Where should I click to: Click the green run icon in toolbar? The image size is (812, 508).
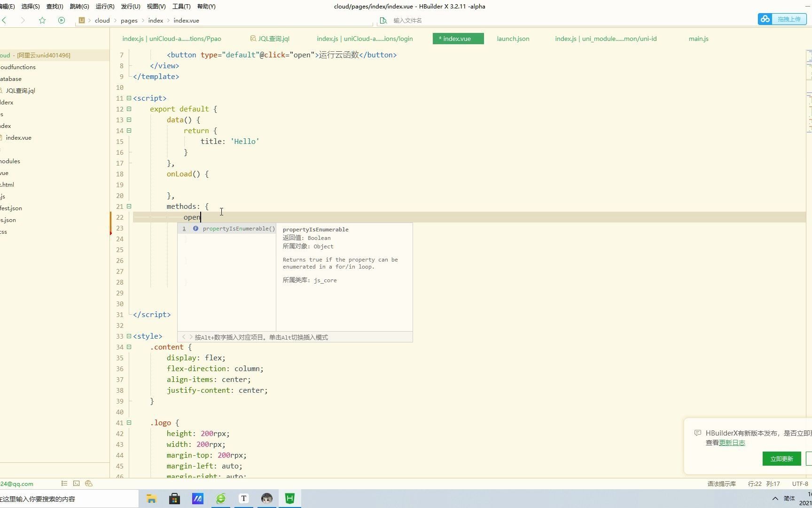tap(62, 20)
